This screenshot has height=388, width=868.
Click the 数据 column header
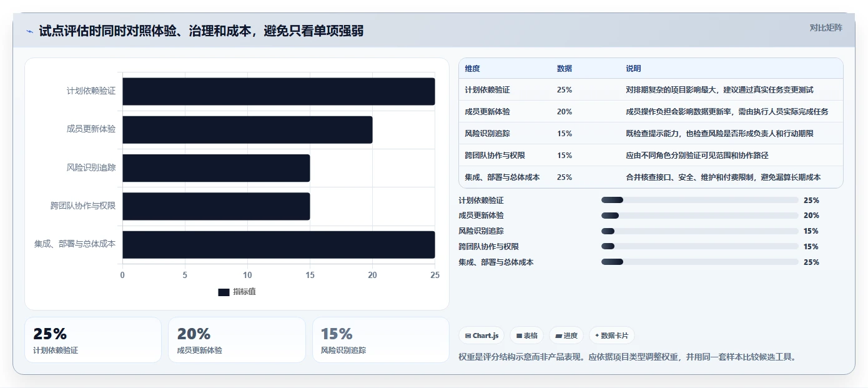565,69
